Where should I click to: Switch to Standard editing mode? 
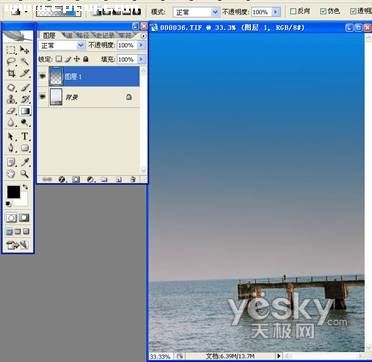point(12,218)
